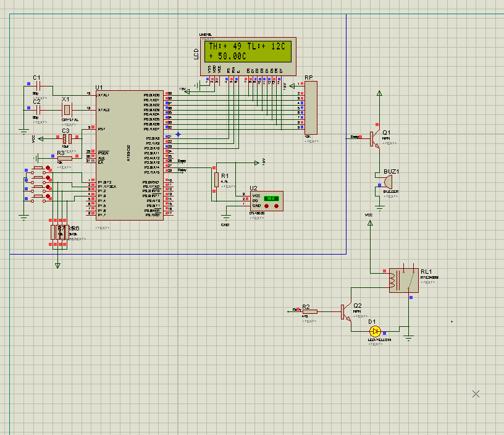Click the VCC terminal left of capacitor C3

[x=41, y=139]
